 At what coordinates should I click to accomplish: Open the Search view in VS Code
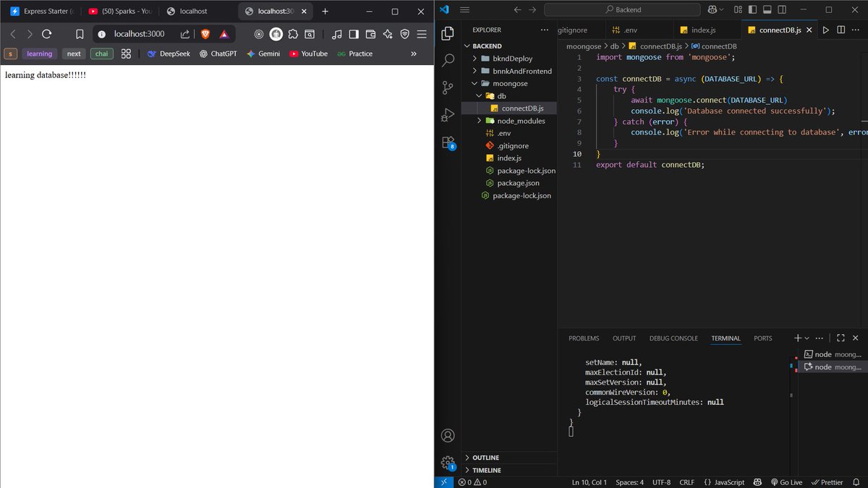448,60
